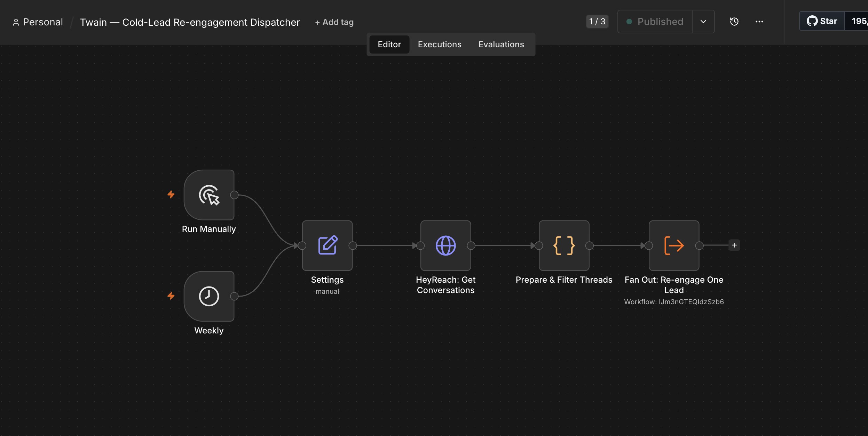Screen dimensions: 868x436
Task: Click the Workflow: lJm3nGTEQldzSzb6 subtitle
Action: [674, 302]
